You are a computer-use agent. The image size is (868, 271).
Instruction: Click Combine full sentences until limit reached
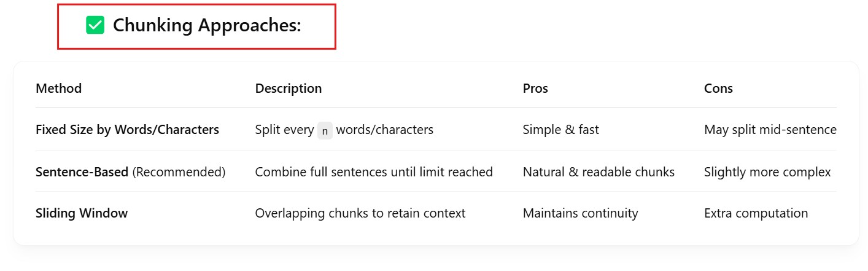[374, 172]
